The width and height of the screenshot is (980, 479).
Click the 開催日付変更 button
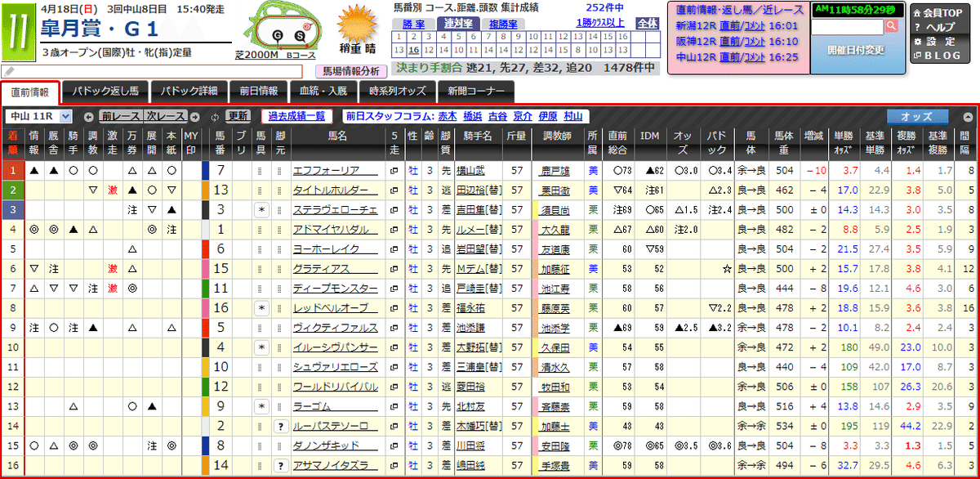(855, 49)
